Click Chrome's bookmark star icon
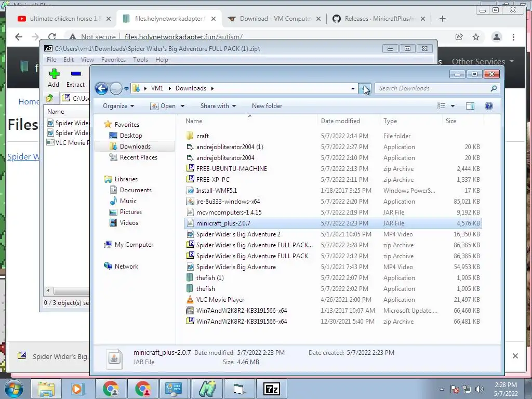 point(476,37)
